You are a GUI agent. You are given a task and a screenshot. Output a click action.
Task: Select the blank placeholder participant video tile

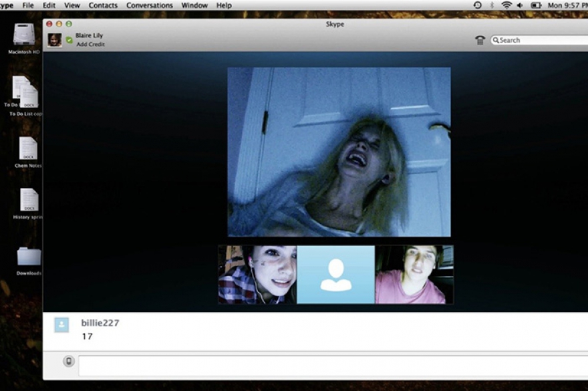point(335,275)
